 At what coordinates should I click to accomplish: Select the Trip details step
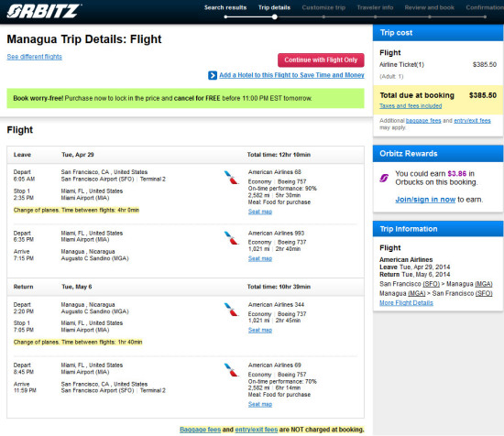pyautogui.click(x=274, y=7)
